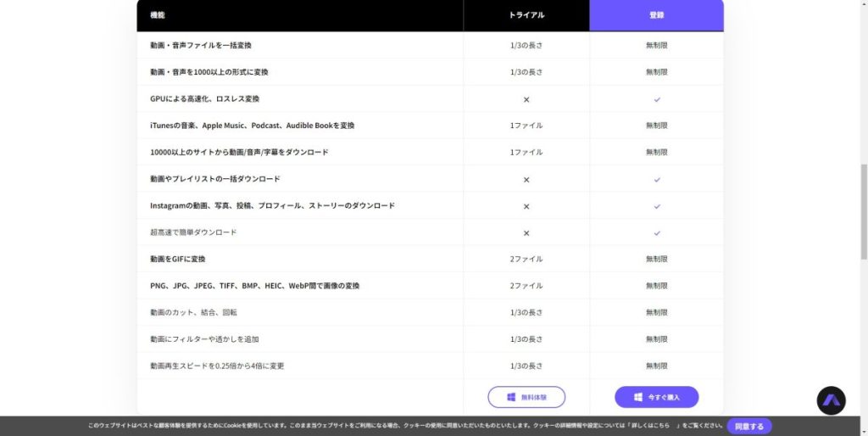Click the text 超高速で簡単ダウンロード
This screenshot has height=436, width=868.
[x=193, y=232]
